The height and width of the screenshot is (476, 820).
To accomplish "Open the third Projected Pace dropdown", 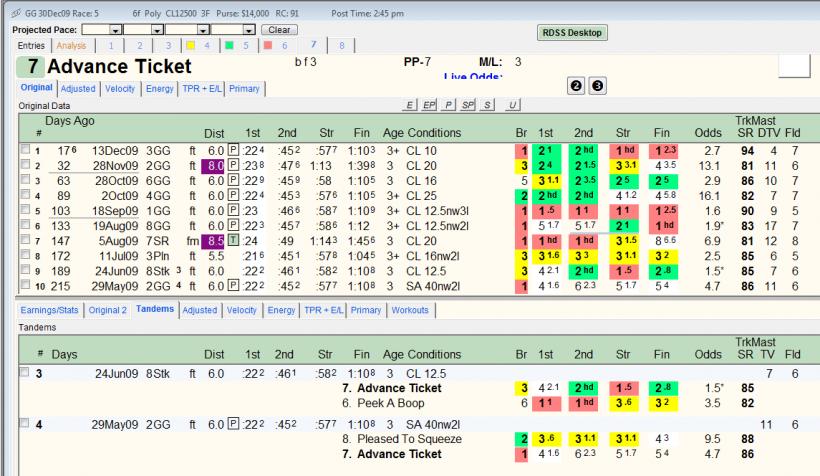I will 203,30.
